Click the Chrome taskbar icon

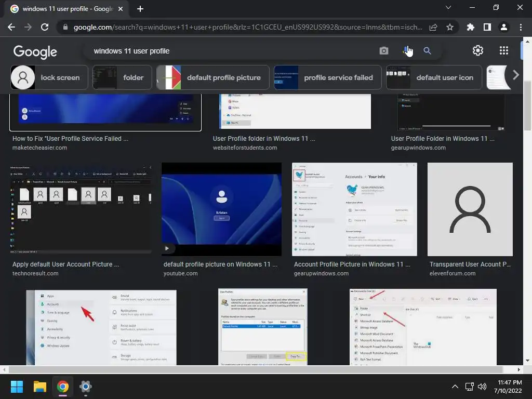[63, 387]
